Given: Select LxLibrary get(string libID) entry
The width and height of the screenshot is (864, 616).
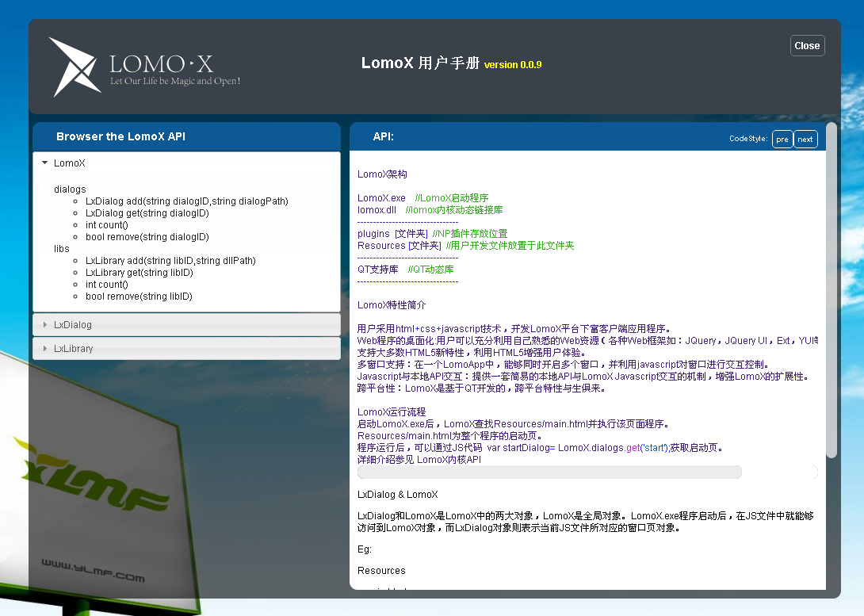Looking at the screenshot, I should tap(140, 273).
